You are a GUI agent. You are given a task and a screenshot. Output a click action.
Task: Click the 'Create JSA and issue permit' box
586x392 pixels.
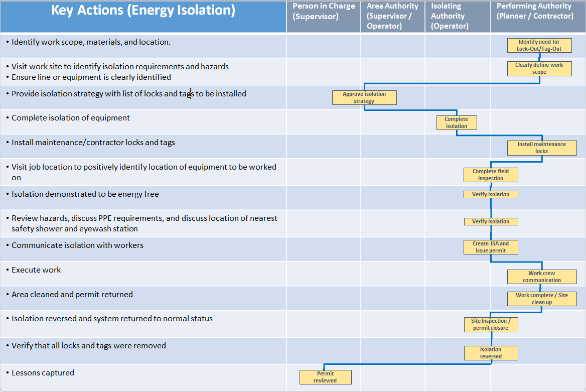[490, 247]
